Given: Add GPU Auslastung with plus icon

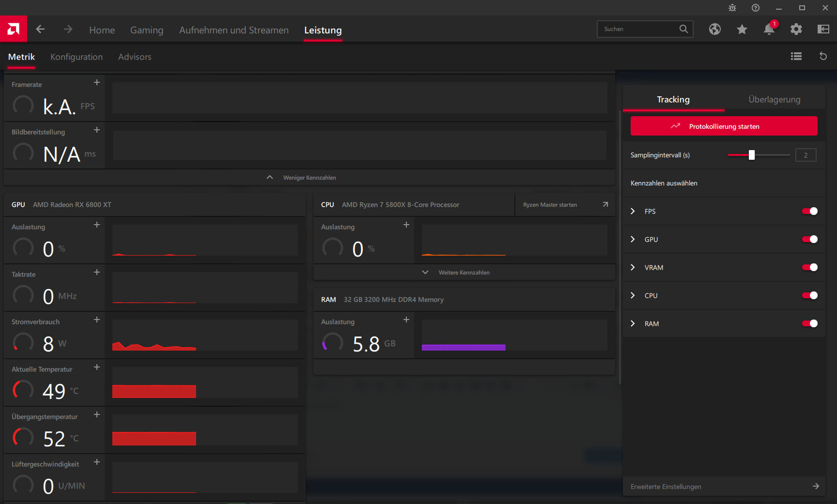Looking at the screenshot, I should 97,225.
